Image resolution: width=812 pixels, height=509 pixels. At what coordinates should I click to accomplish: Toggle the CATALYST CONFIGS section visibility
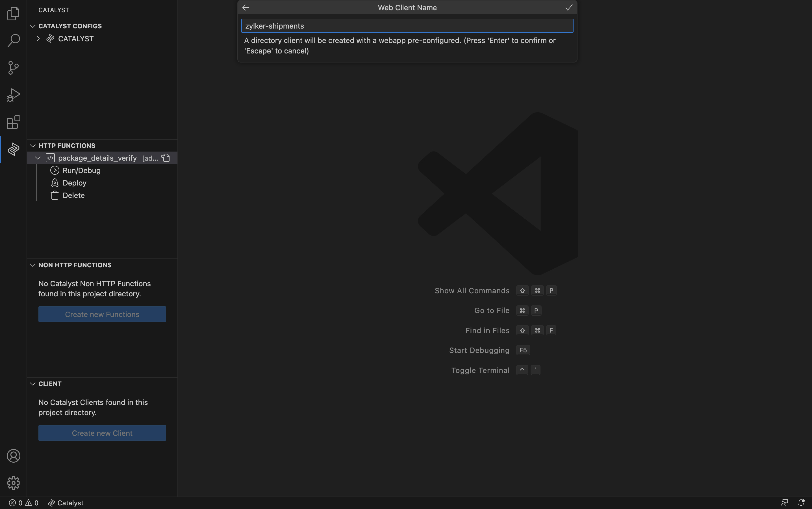coord(32,26)
